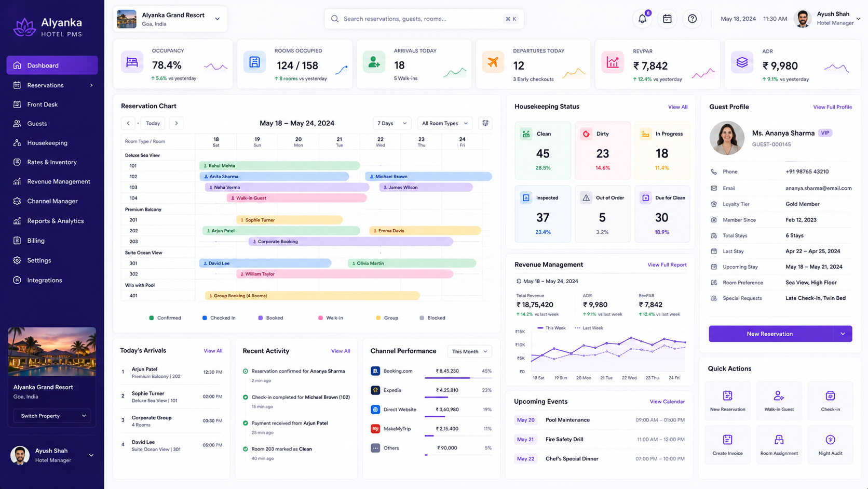Click the Departures Today plane icon
868x489 pixels.
(x=493, y=62)
